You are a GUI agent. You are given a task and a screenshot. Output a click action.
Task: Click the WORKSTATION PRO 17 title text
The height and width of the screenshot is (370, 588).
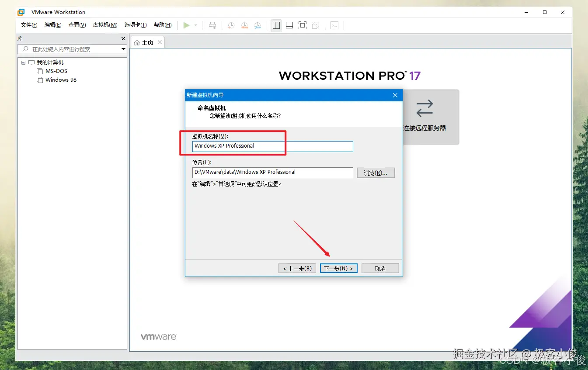[350, 76]
